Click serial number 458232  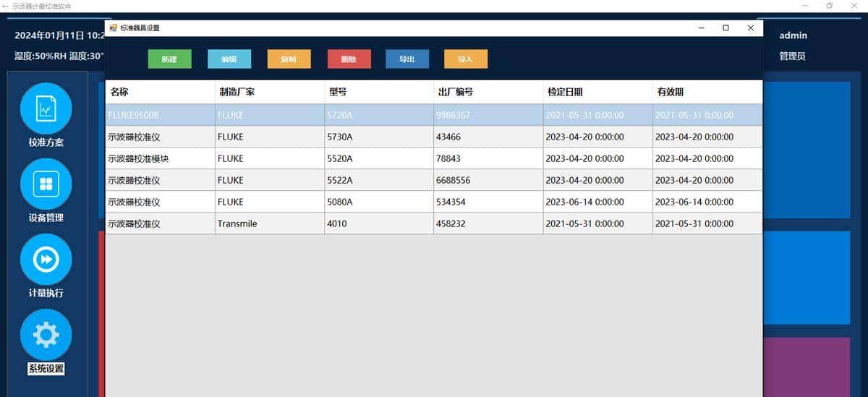click(488, 223)
